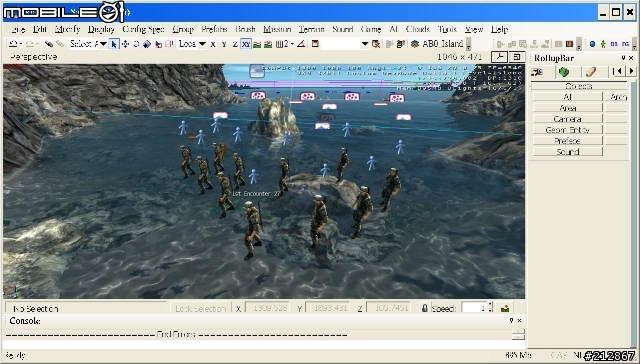Click the orange book icon in the toolbar
640x364 pixels.
pos(569,44)
